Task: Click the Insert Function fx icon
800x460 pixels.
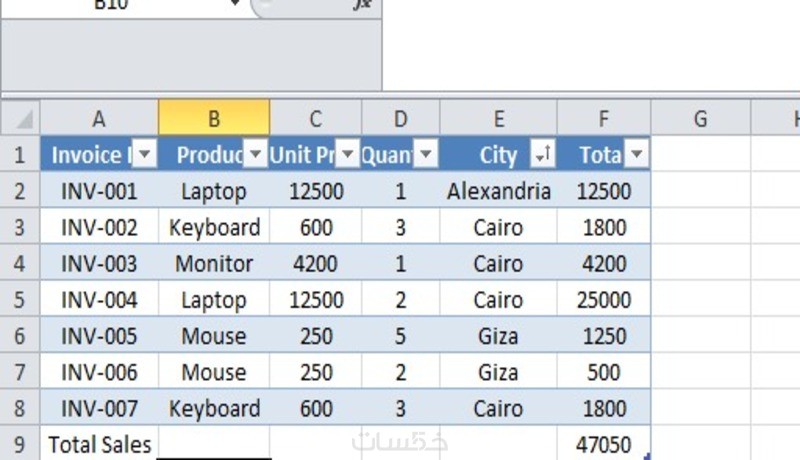Action: click(x=362, y=5)
